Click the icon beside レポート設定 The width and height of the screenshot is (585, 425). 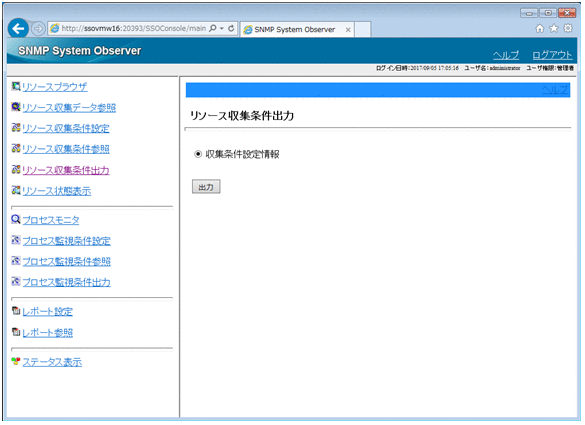tap(16, 310)
